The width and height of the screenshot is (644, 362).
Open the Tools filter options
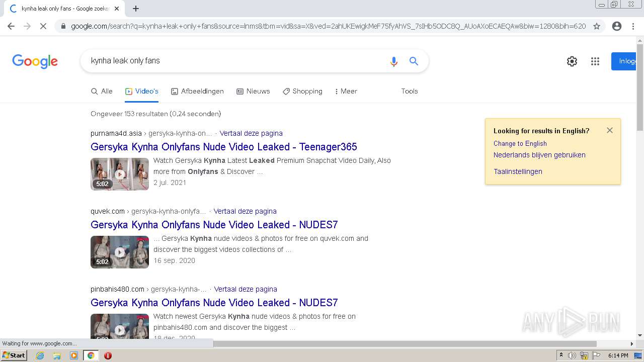tap(410, 91)
